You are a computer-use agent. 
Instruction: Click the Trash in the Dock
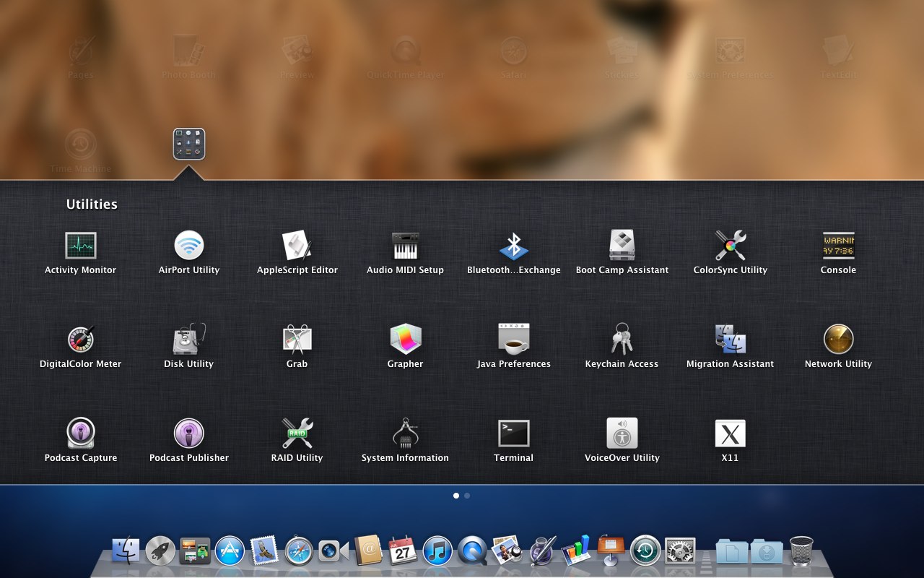click(801, 551)
